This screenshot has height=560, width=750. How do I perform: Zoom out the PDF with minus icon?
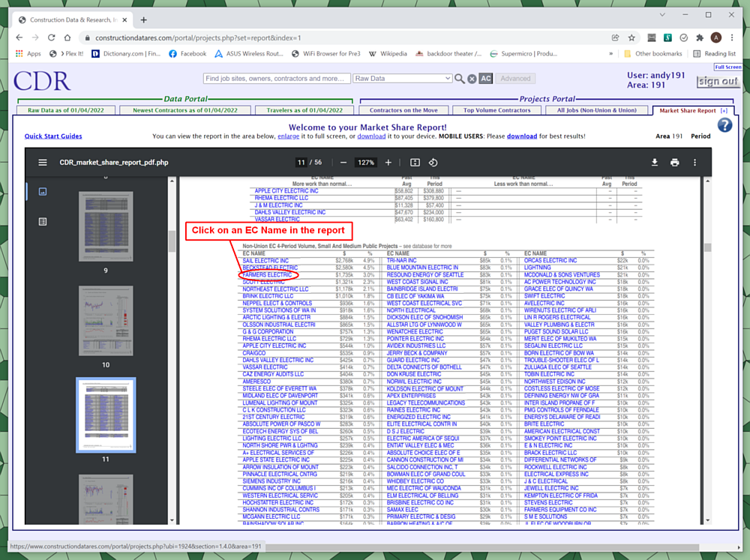(x=343, y=163)
